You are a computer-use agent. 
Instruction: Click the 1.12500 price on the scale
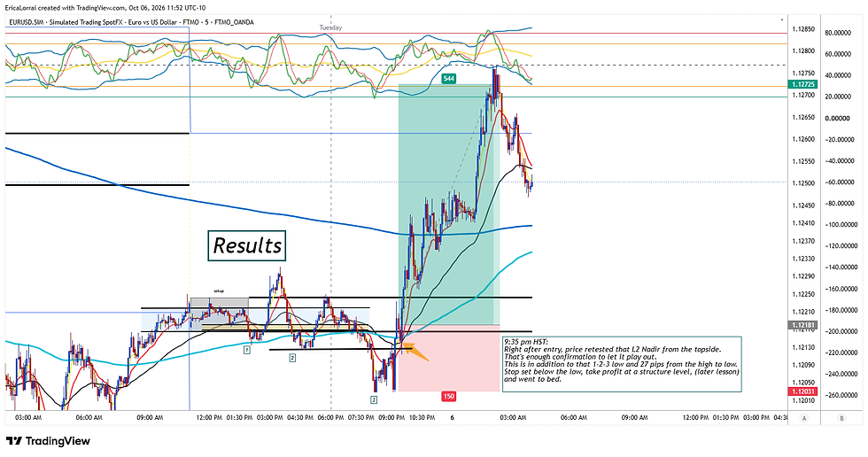tap(803, 183)
